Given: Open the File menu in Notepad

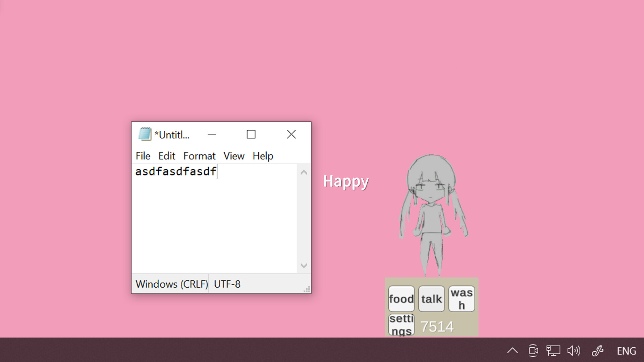Looking at the screenshot, I should (143, 156).
